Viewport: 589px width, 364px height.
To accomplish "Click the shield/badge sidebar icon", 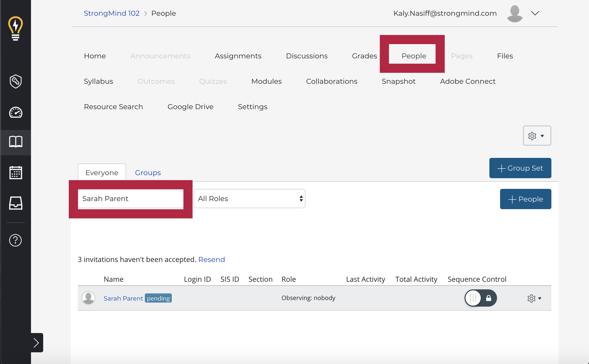I will pyautogui.click(x=15, y=81).
